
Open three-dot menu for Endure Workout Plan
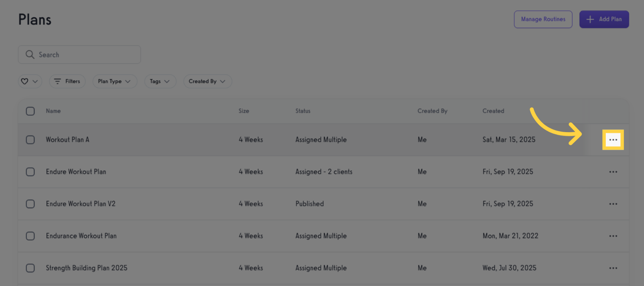point(613,172)
